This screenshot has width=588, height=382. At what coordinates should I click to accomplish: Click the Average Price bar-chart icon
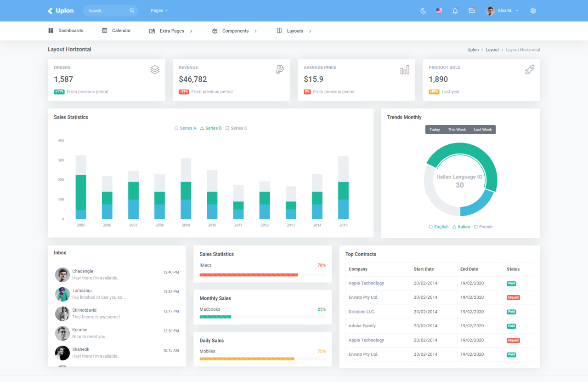coord(405,69)
